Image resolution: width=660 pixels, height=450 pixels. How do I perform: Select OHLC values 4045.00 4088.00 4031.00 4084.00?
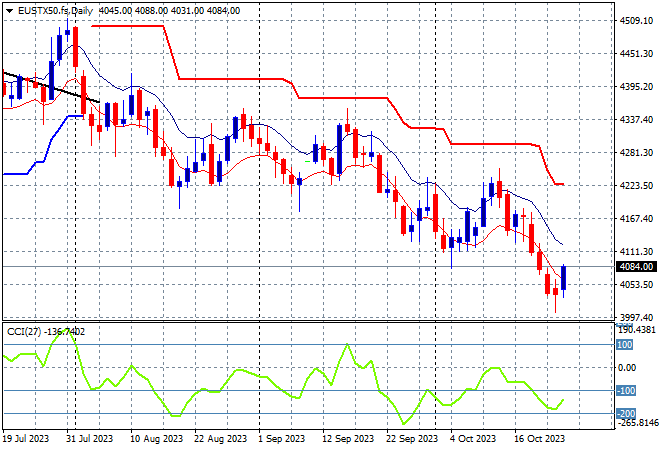[169, 11]
